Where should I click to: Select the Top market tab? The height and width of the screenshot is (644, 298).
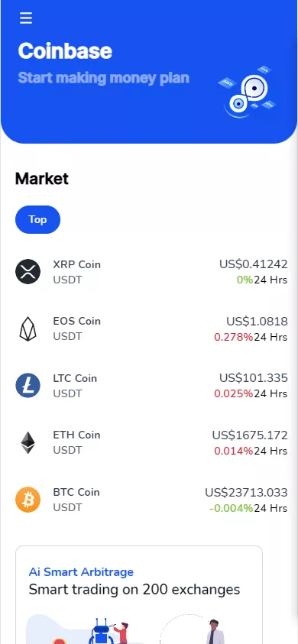[x=37, y=219]
